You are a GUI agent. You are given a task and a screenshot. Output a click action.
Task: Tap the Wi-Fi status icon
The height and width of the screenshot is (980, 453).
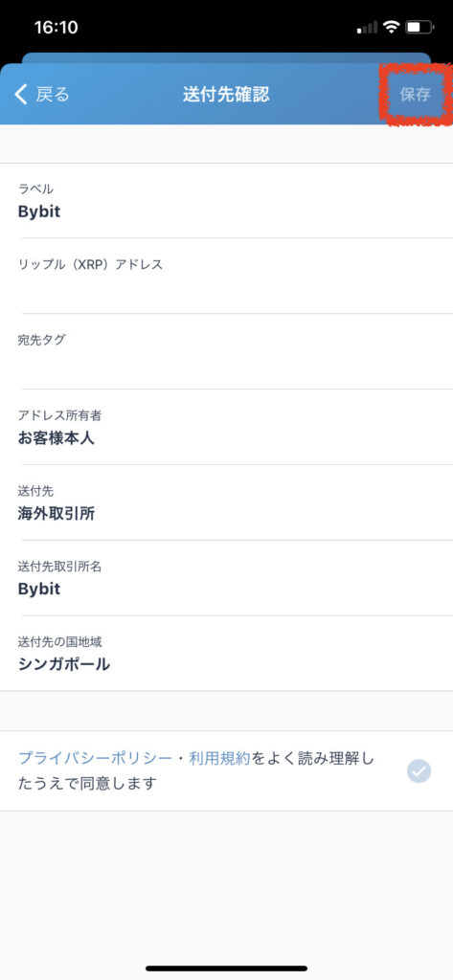[392, 27]
